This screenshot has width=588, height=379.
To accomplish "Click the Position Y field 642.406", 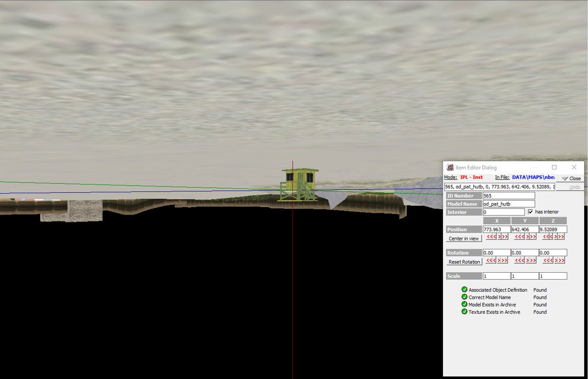I will click(525, 229).
